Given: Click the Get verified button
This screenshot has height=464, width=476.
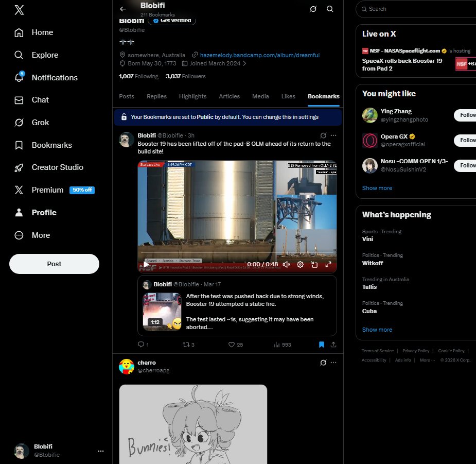Looking at the screenshot, I should point(172,21).
